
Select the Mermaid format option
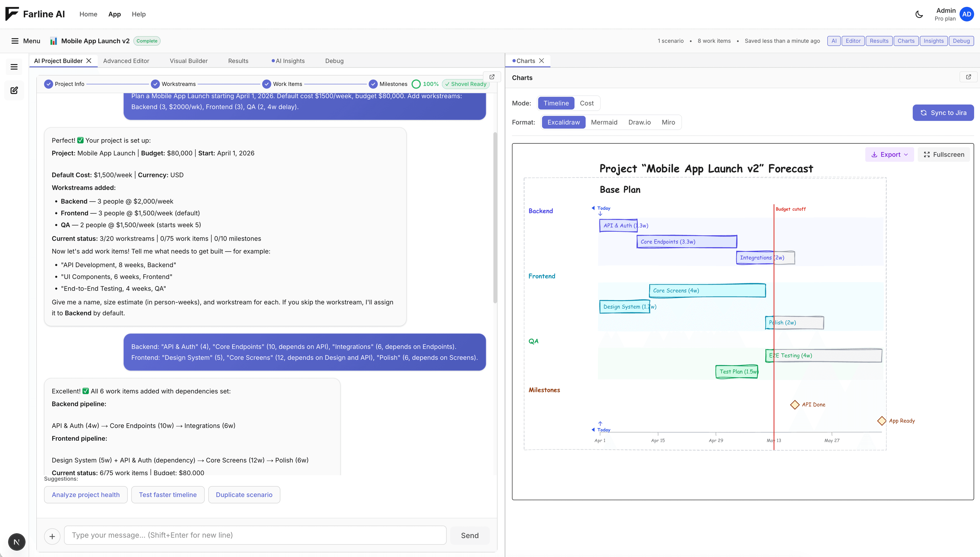coord(604,122)
